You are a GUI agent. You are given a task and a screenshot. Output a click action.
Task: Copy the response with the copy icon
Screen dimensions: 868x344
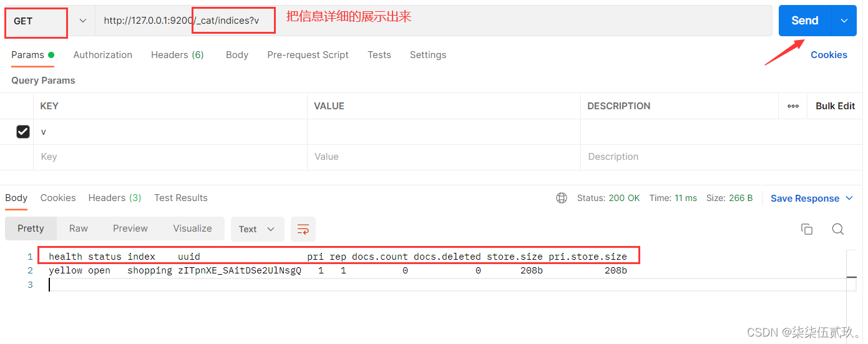807,229
